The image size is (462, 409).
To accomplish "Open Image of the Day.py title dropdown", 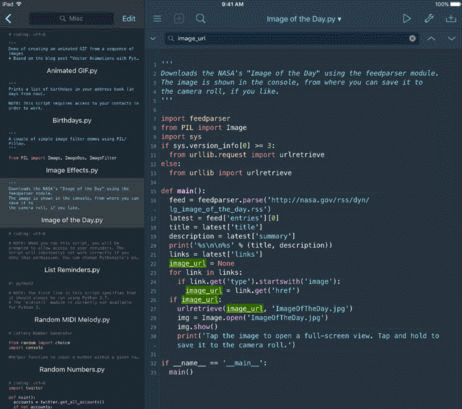I will [x=304, y=19].
